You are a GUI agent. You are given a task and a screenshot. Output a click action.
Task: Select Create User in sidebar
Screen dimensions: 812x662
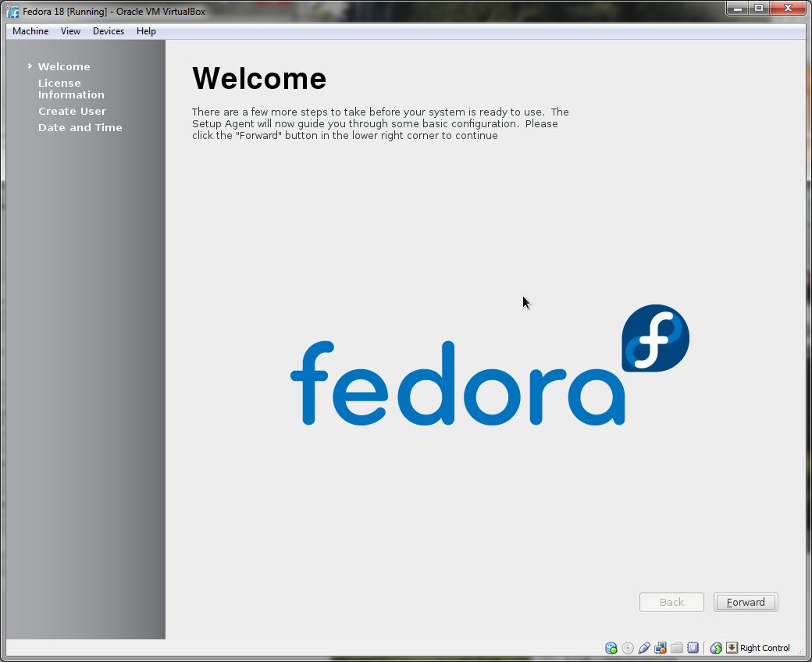(72, 112)
